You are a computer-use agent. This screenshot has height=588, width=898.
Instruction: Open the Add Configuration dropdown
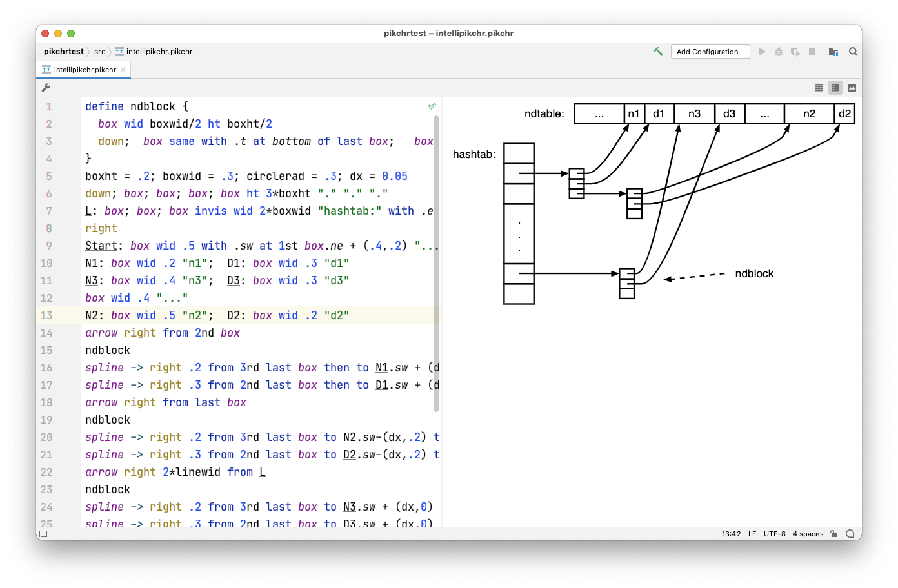coord(710,52)
